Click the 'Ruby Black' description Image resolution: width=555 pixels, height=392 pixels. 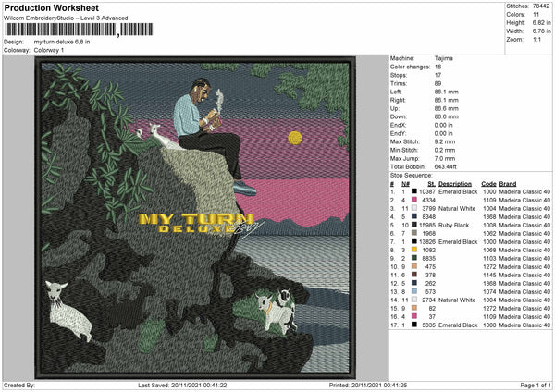pyautogui.click(x=453, y=225)
